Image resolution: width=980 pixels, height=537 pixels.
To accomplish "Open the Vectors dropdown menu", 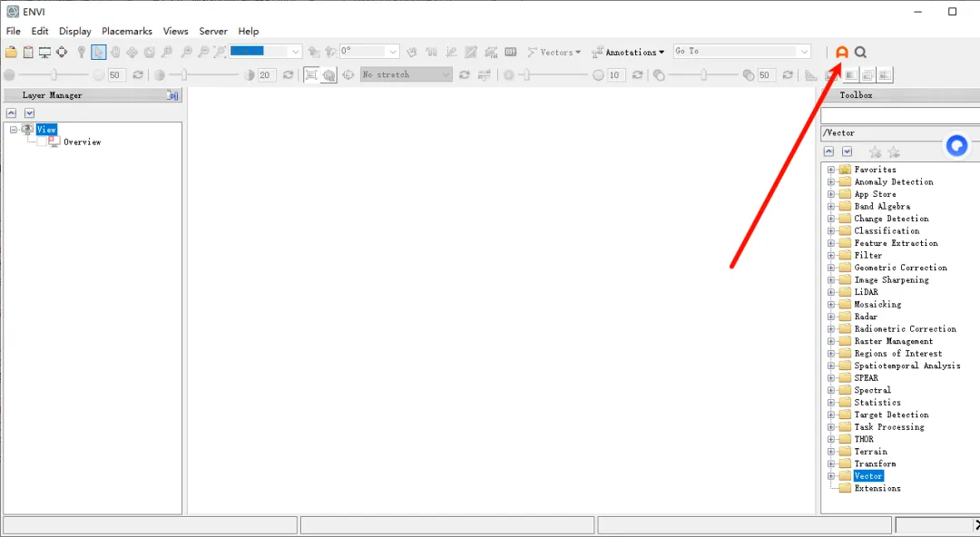I will [x=554, y=53].
